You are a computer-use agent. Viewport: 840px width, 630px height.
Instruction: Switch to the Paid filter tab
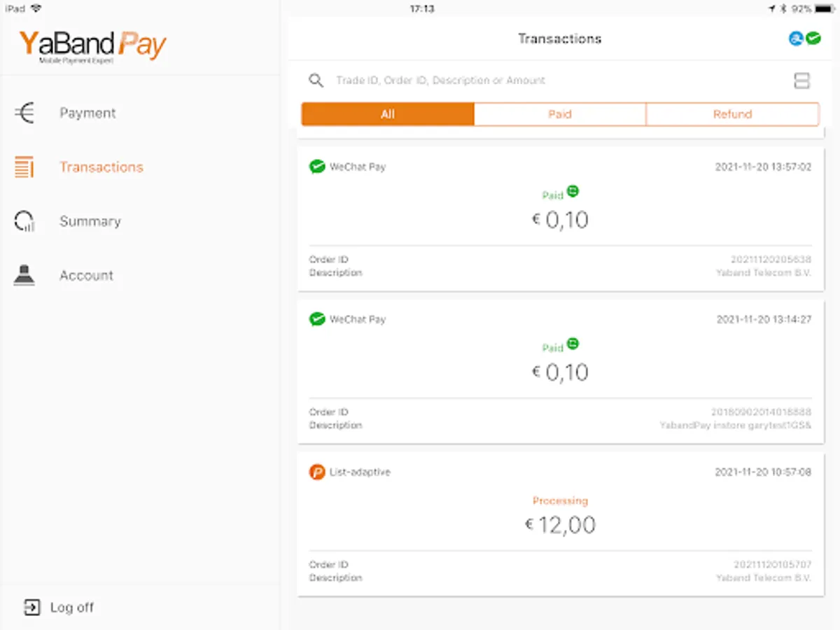tap(560, 114)
